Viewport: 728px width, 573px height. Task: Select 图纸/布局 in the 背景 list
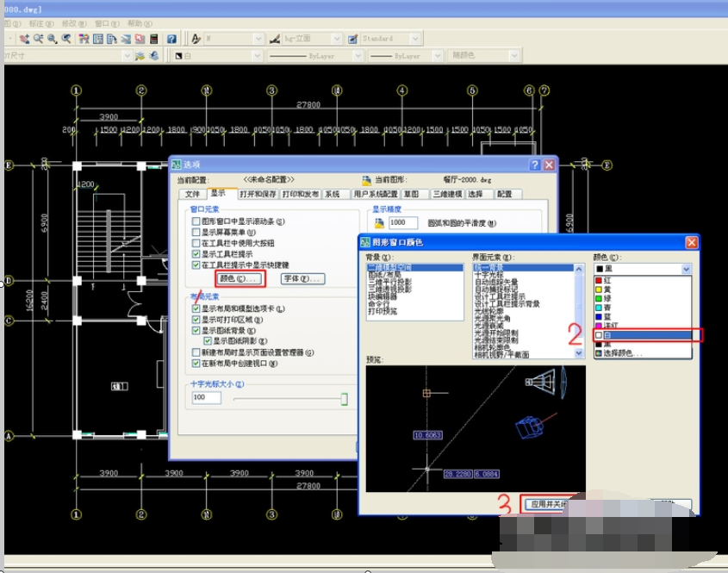click(414, 275)
